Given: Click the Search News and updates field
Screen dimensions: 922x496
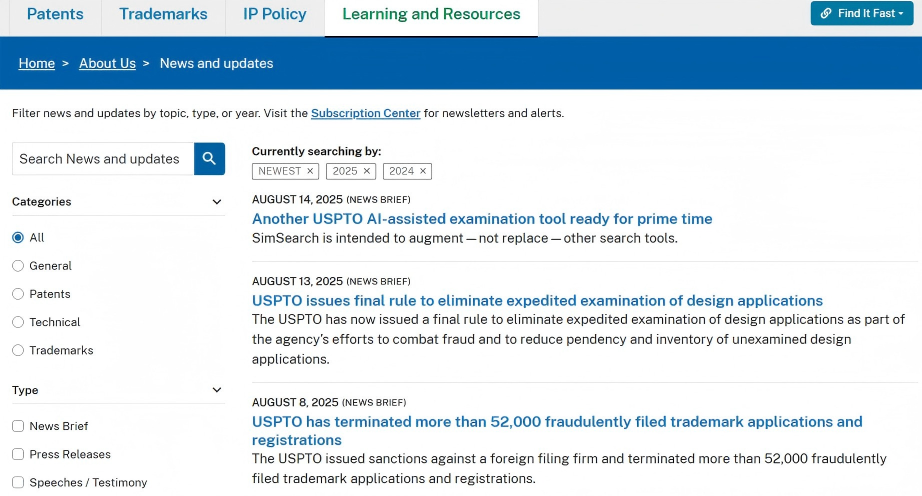Looking at the screenshot, I should [102, 158].
